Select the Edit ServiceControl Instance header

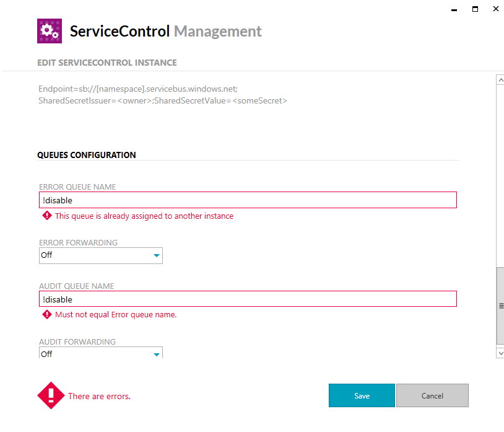[x=106, y=63]
